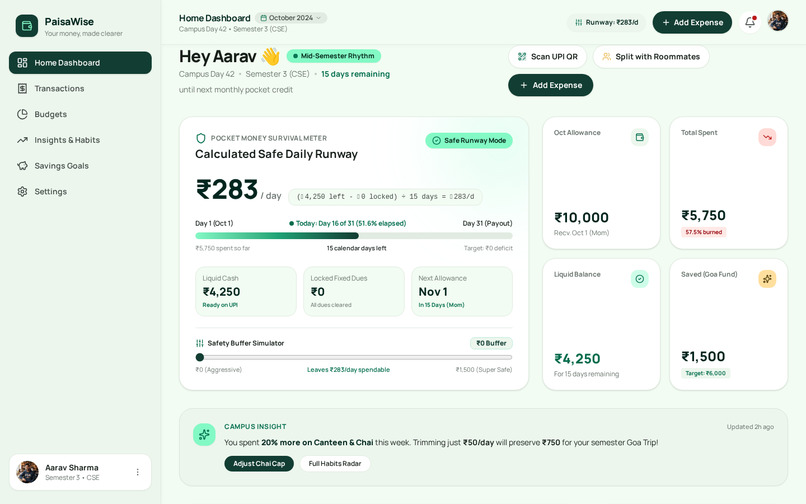The height and width of the screenshot is (504, 806).
Task: Open Savings Goals page
Action: click(x=80, y=166)
